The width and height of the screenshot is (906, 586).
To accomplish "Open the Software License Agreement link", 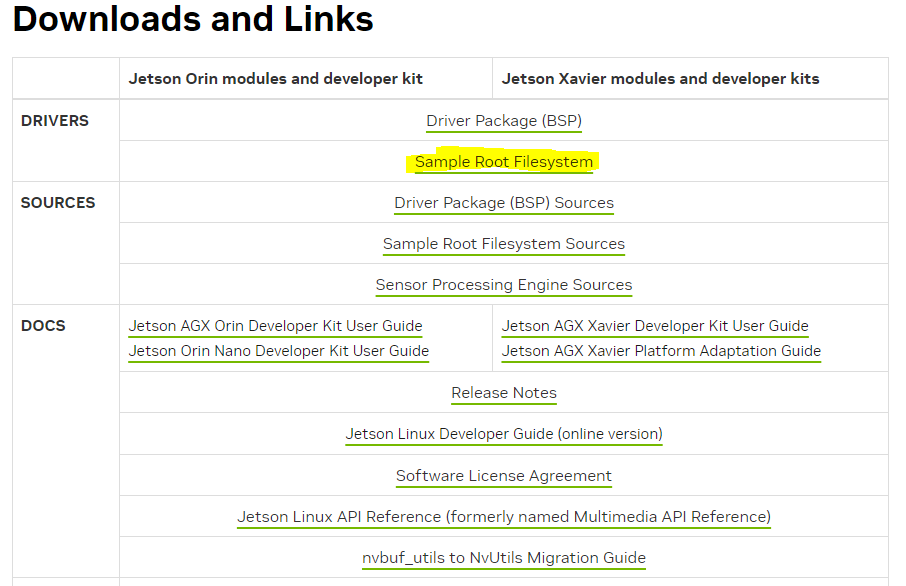I will (x=504, y=476).
